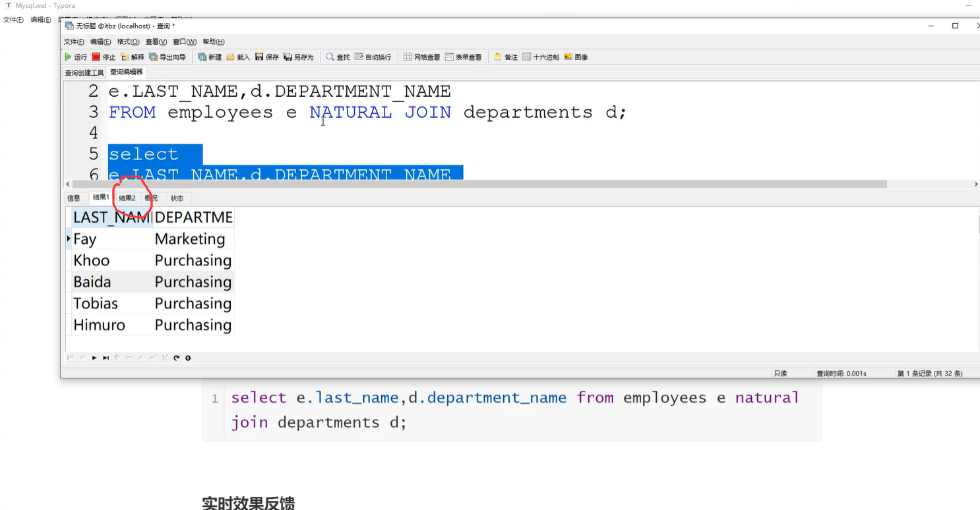This screenshot has height=510, width=980.
Task: Click the 解释 explain toolbar button
Action: pyautogui.click(x=133, y=57)
